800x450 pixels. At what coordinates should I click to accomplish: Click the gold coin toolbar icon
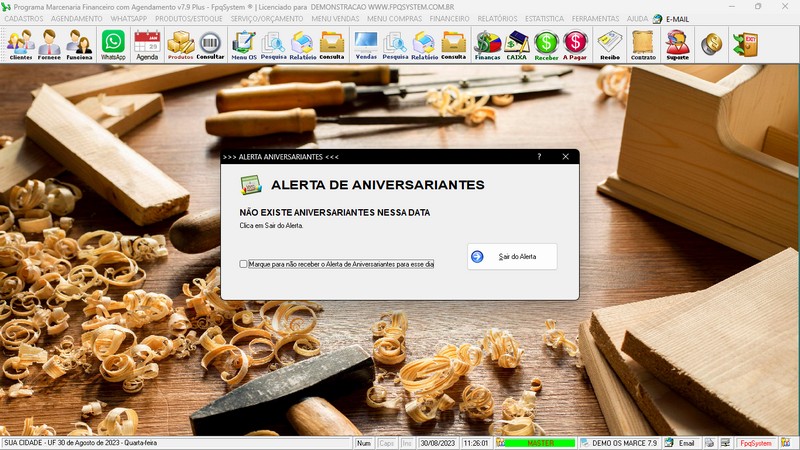click(711, 44)
